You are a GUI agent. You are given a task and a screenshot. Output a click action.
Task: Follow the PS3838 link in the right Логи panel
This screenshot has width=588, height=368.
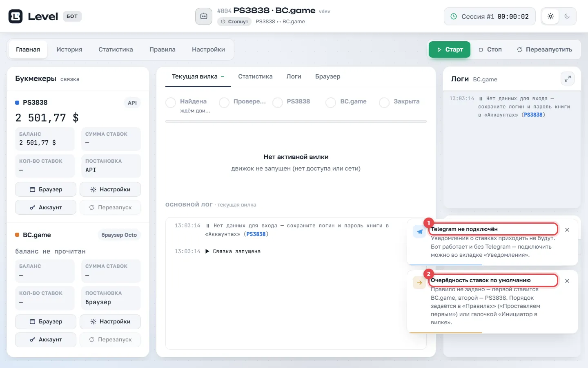[534, 115]
